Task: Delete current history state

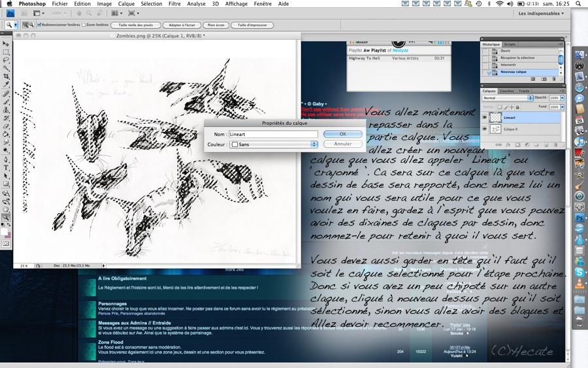Action: pos(554,79)
